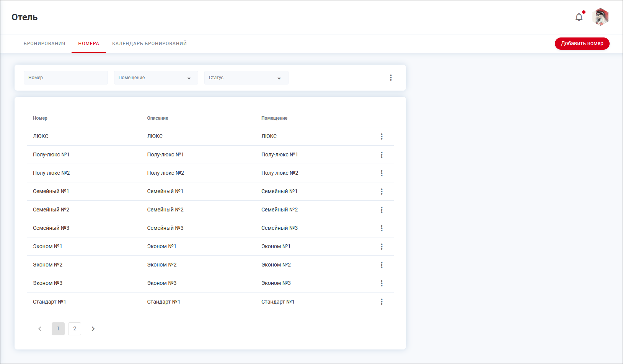Open actions menu for Семейный №1 row
623x364 pixels.
click(x=382, y=192)
